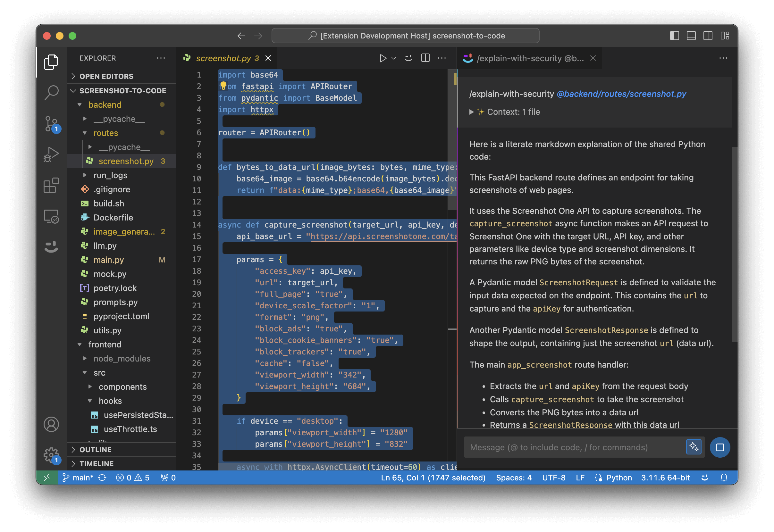Collapse the backend folder
The image size is (774, 532).
[x=121, y=105]
